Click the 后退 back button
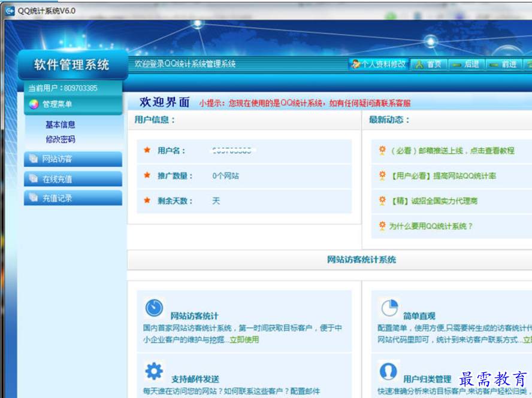Screen dimensions: 532x398 coord(466,65)
